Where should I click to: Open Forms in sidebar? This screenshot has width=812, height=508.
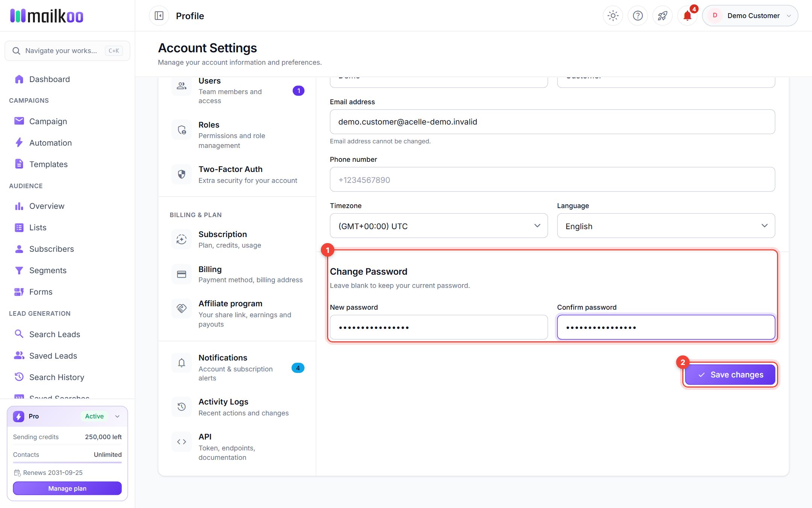click(67, 292)
